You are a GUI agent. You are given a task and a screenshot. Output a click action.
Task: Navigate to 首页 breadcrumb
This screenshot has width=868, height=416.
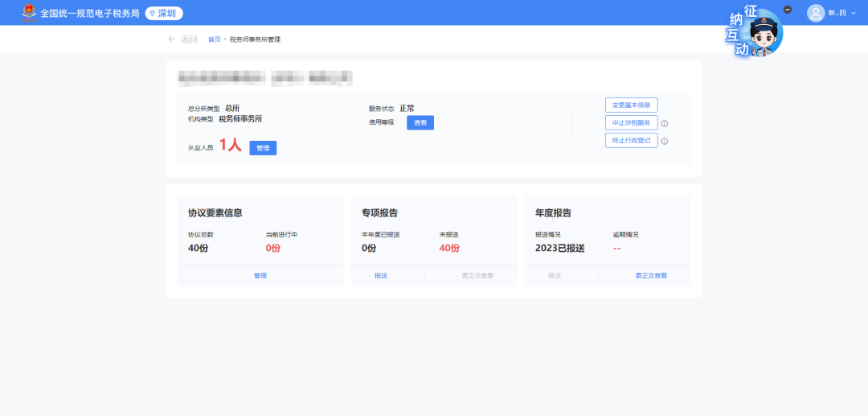tap(215, 39)
